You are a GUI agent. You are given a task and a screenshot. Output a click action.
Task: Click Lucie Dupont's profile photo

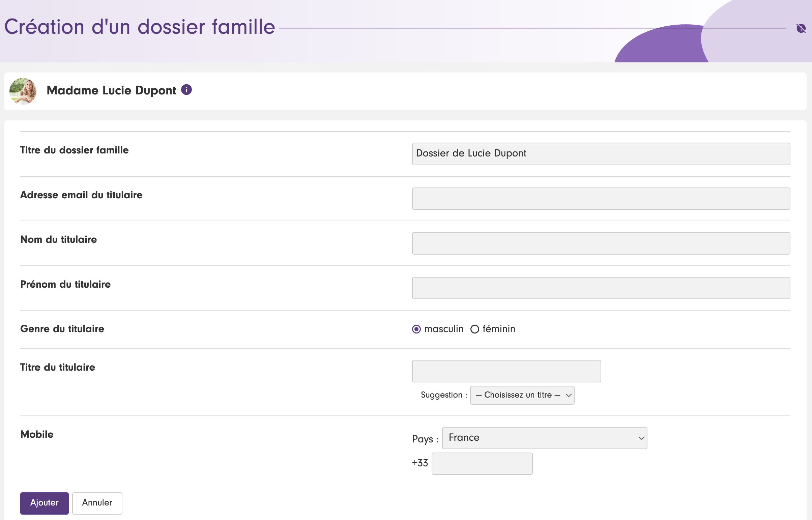tap(23, 91)
